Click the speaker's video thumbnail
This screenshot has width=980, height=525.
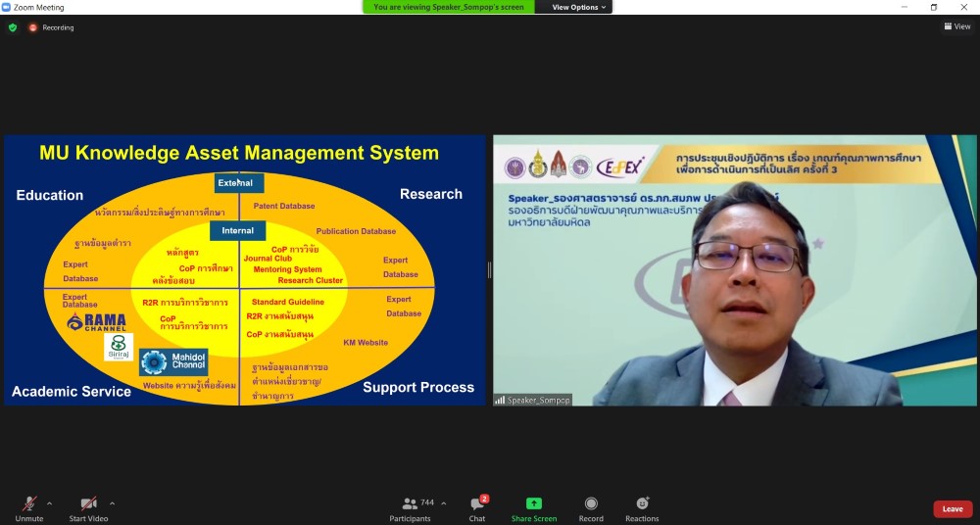[x=735, y=270]
